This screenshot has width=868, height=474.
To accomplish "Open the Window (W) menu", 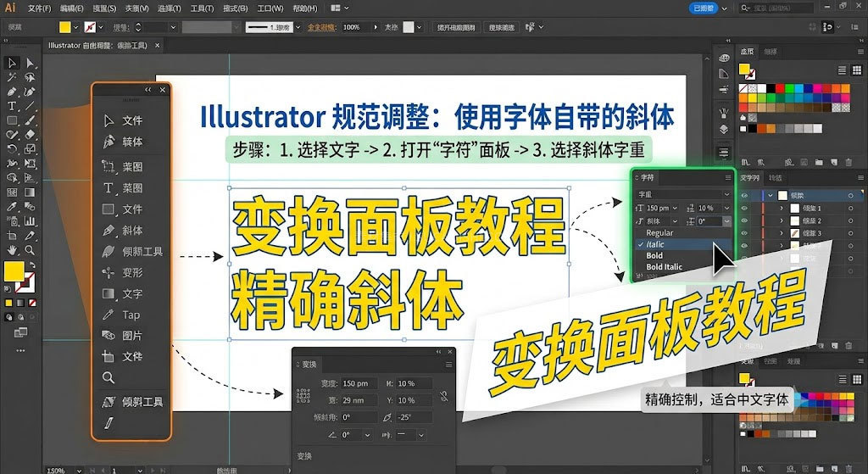I will point(270,8).
